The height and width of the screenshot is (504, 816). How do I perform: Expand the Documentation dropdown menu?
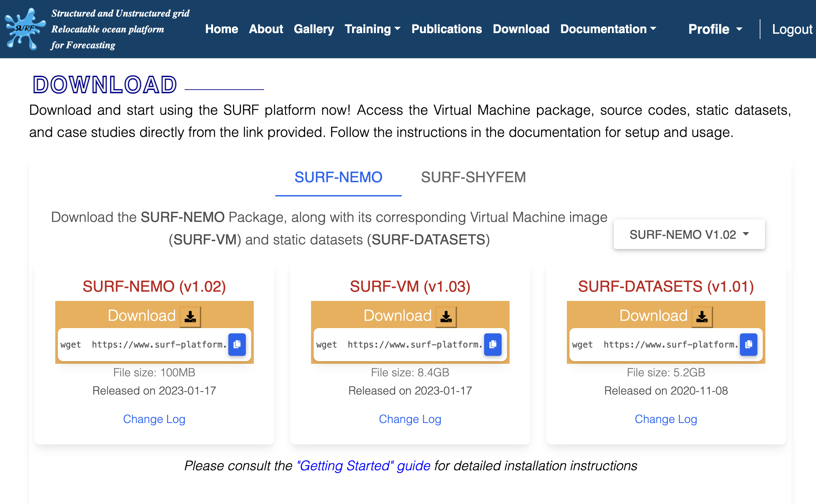608,29
